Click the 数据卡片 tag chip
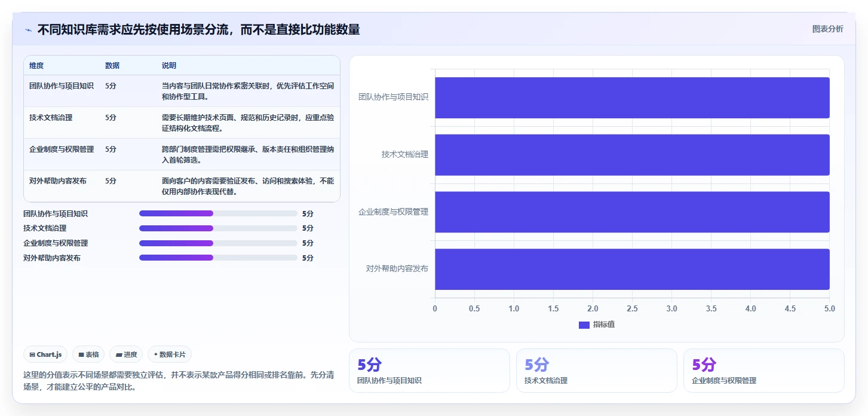 [x=170, y=354]
